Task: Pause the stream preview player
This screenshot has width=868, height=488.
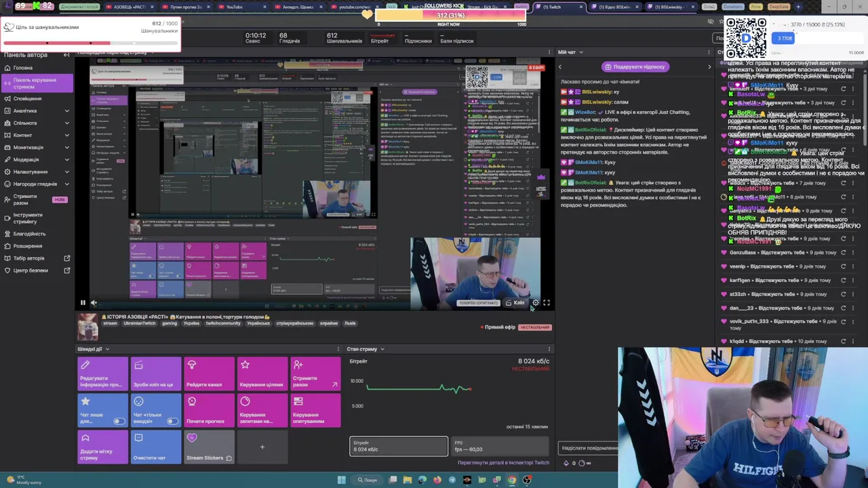Action: tap(83, 303)
